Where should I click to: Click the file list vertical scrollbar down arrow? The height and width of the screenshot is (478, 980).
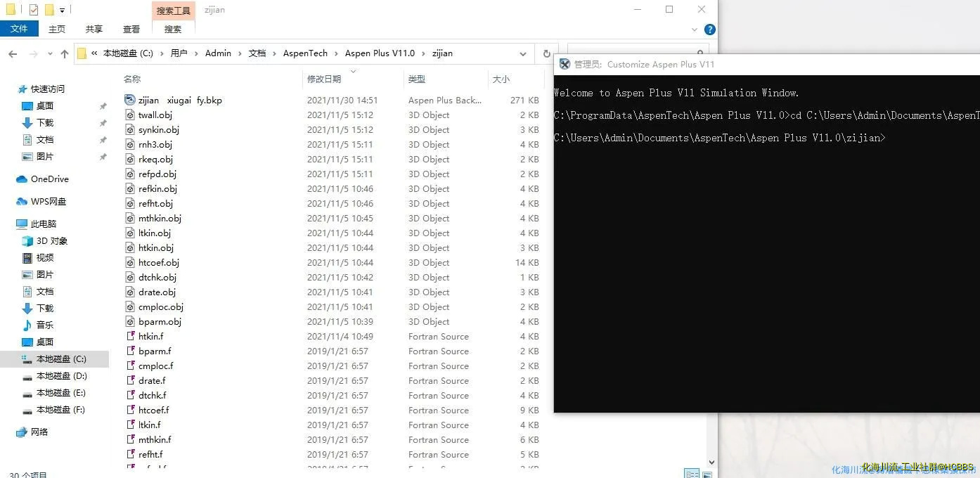point(711,462)
